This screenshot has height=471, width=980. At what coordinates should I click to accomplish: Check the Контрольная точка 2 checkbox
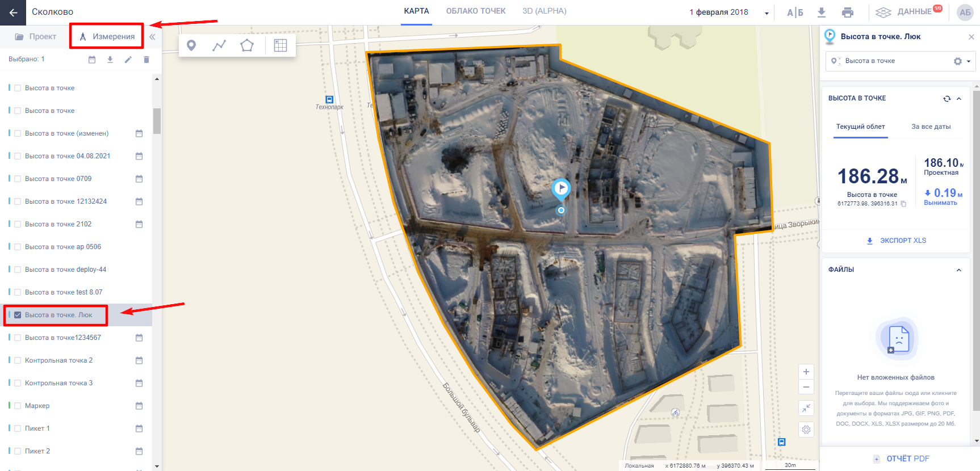tap(18, 360)
